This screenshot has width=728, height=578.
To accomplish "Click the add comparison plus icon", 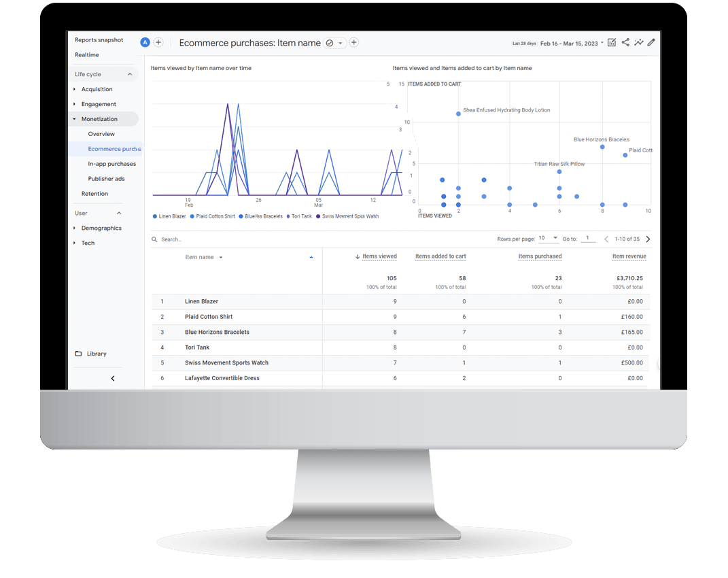I will (x=158, y=42).
